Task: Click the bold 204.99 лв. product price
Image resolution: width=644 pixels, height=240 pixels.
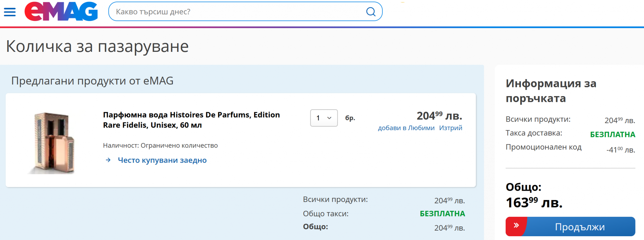Action: [x=439, y=116]
